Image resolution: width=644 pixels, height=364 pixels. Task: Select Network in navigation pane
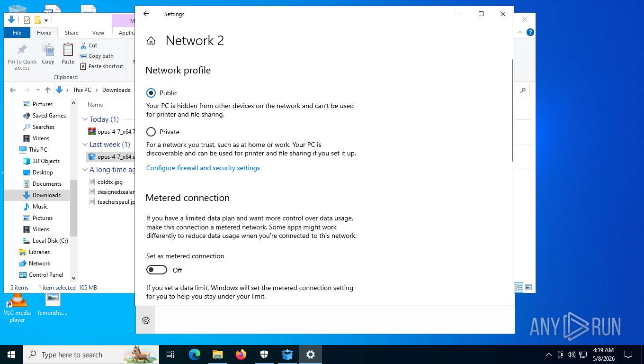(x=34, y=264)
